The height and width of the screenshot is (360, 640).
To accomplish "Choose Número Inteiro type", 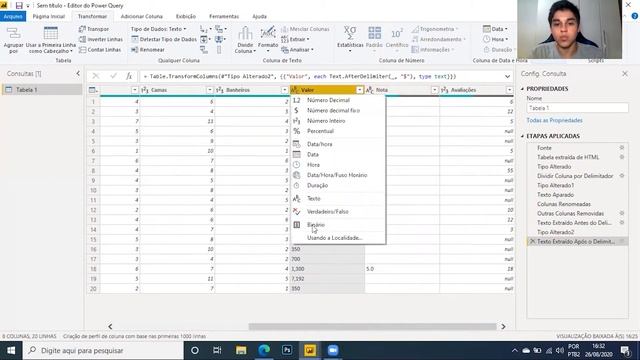I will [x=338, y=121].
